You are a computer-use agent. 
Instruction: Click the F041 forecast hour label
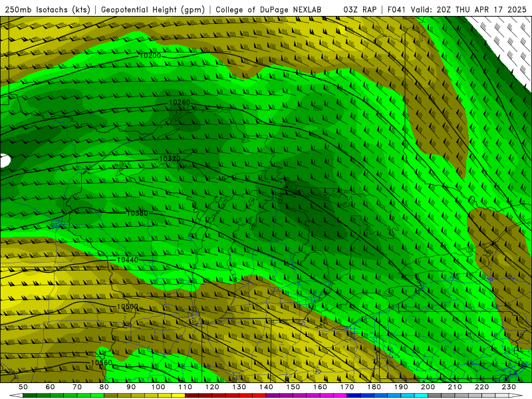[396, 10]
